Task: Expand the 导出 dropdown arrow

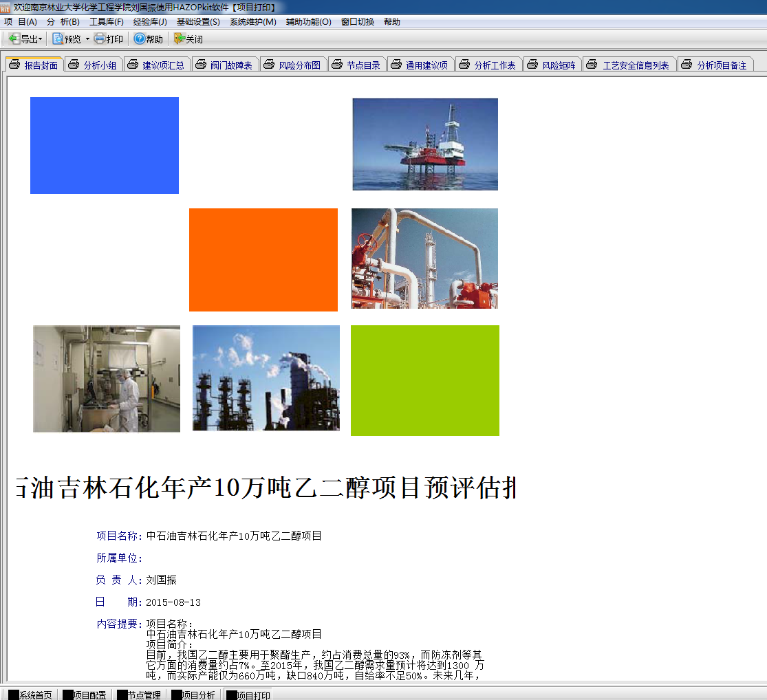Action: 40,39
